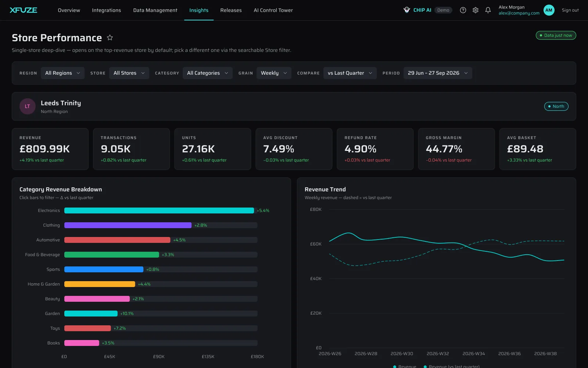Filter by the Home & Garden bar
This screenshot has height=368, width=588.
tap(100, 284)
